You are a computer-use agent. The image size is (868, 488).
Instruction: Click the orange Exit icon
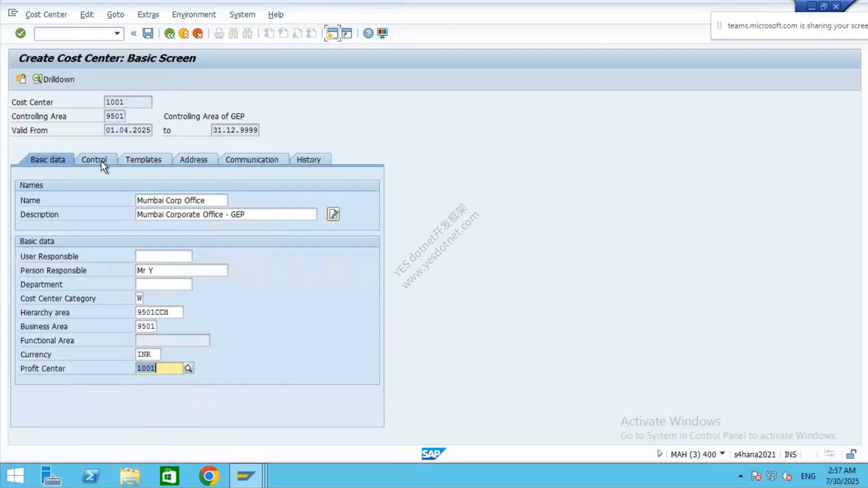[x=184, y=33]
